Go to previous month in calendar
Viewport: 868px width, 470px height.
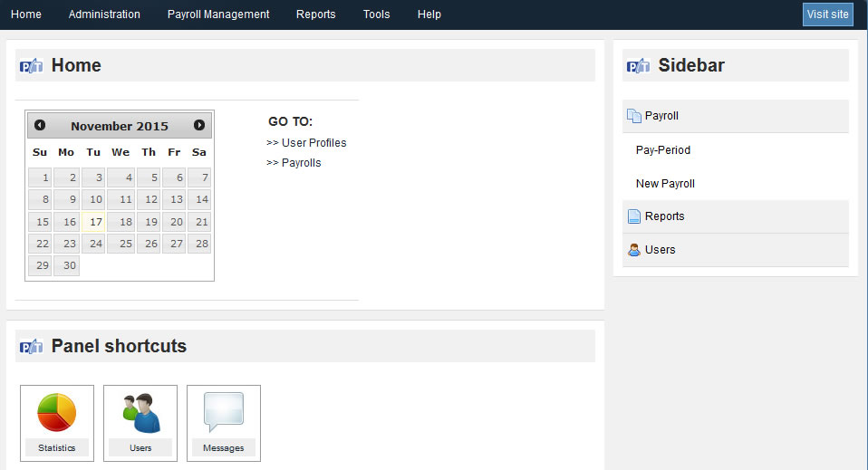click(x=40, y=126)
